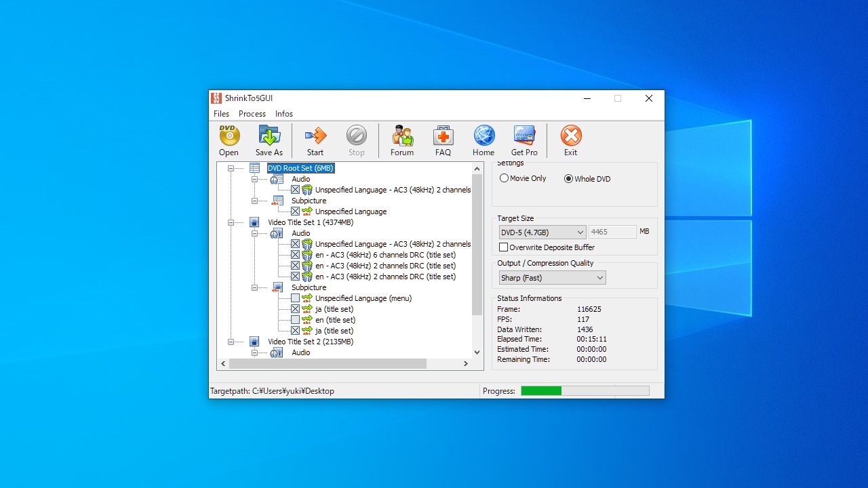Click the tree scroll down arrow
The image size is (868, 488).
click(x=477, y=352)
